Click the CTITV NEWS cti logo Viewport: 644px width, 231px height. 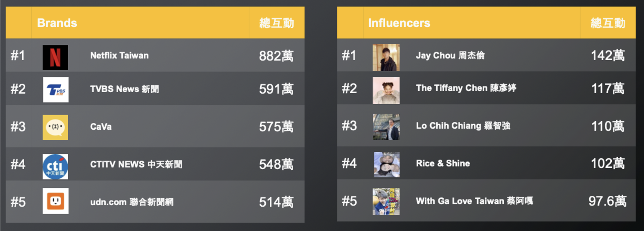pos(55,166)
